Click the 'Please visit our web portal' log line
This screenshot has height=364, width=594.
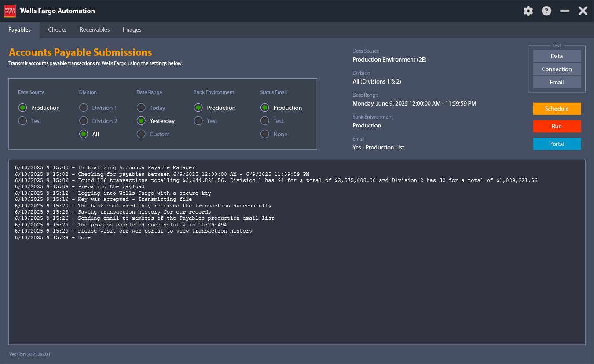133,231
